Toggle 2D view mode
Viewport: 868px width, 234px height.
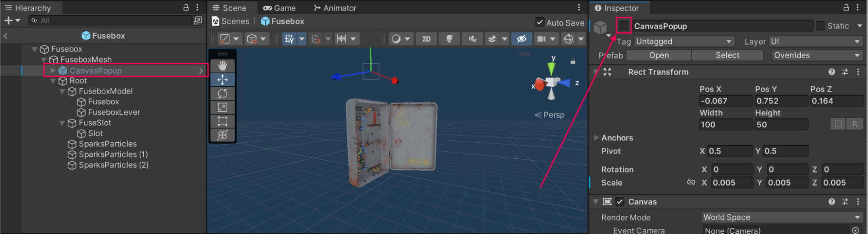(x=426, y=39)
